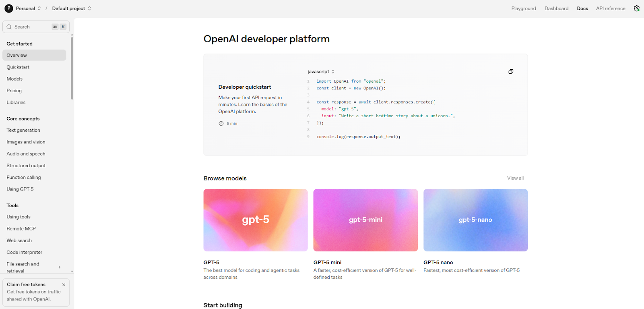
Task: Select Overview in the sidebar
Action: coord(34,55)
